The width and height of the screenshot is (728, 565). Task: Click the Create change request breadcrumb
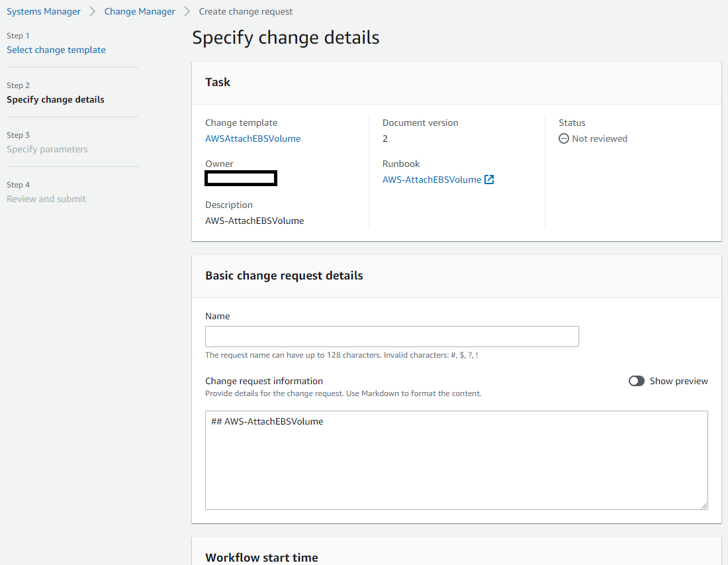[x=246, y=11]
